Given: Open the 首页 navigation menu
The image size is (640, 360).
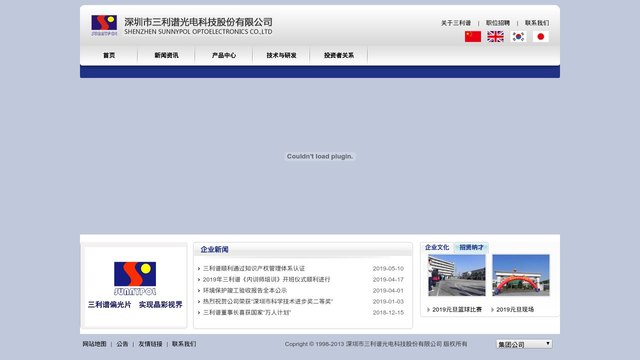Looking at the screenshot, I should pos(109,55).
